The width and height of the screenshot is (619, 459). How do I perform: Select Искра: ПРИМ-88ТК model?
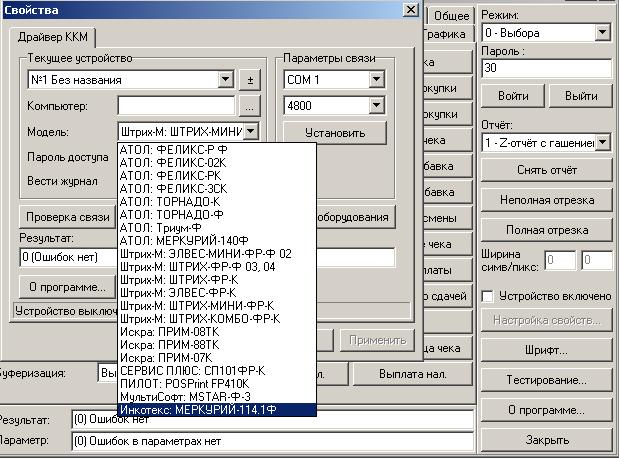click(x=217, y=345)
